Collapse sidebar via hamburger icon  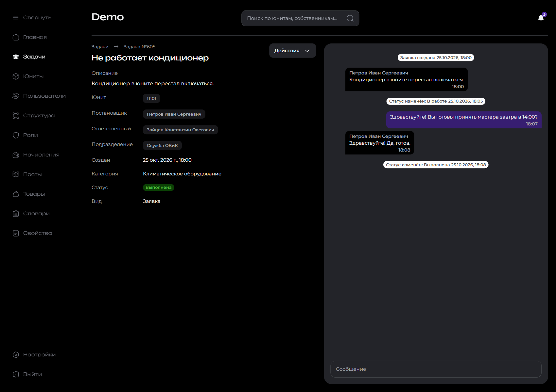(16, 18)
